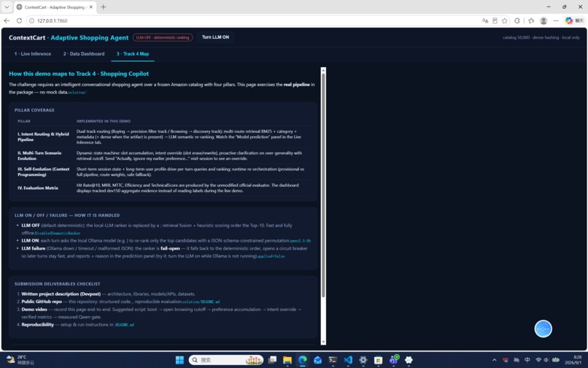Image resolution: width=588 pixels, height=368 pixels.
Task: Click the LLM OFF deterministic ranking badge
Action: click(x=163, y=37)
